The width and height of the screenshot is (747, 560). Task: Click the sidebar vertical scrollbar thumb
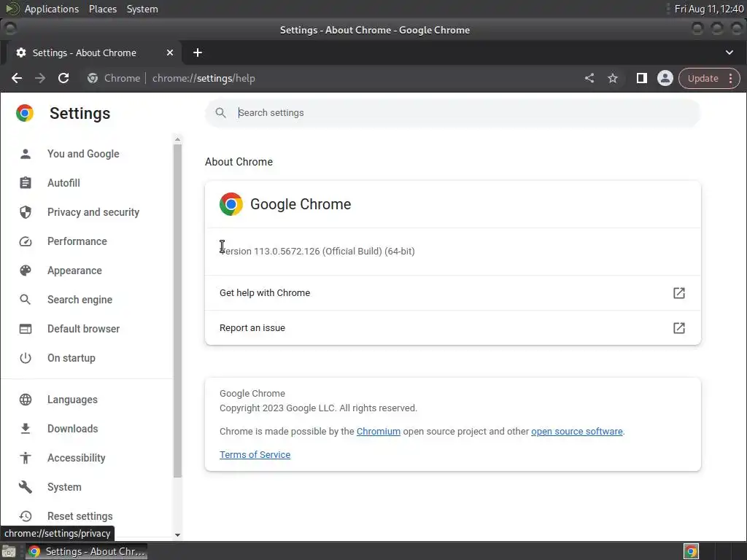coord(177,311)
